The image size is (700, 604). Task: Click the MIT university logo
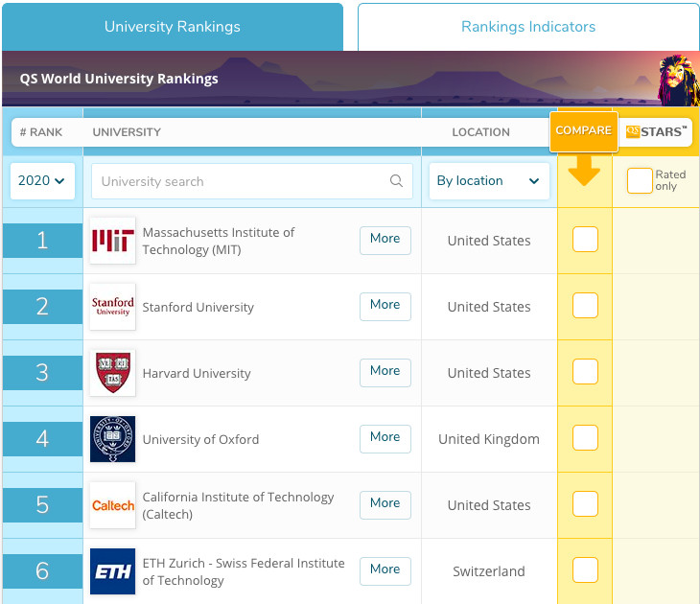coord(112,241)
